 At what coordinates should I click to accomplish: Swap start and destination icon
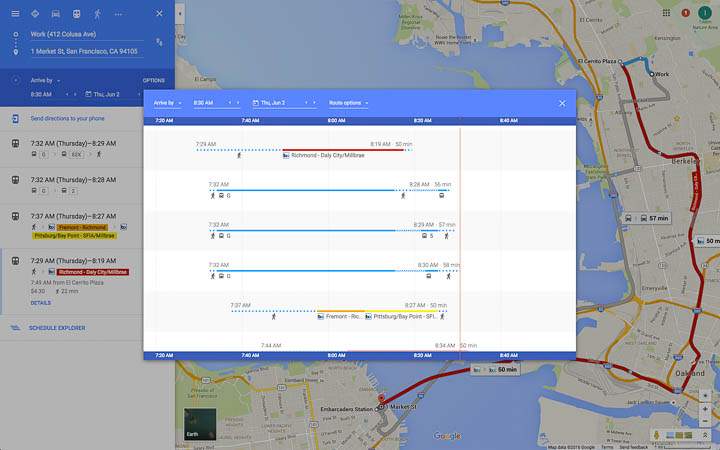point(159,42)
